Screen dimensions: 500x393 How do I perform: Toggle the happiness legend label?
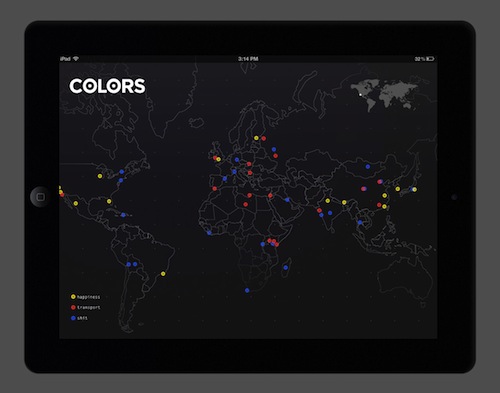(88, 297)
